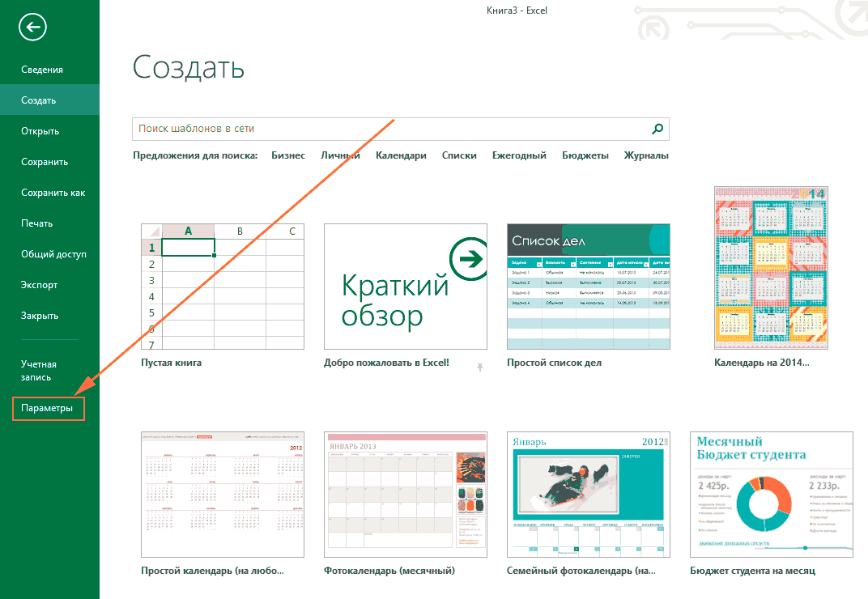Click Учетная запись in the sidebar

coord(39,371)
